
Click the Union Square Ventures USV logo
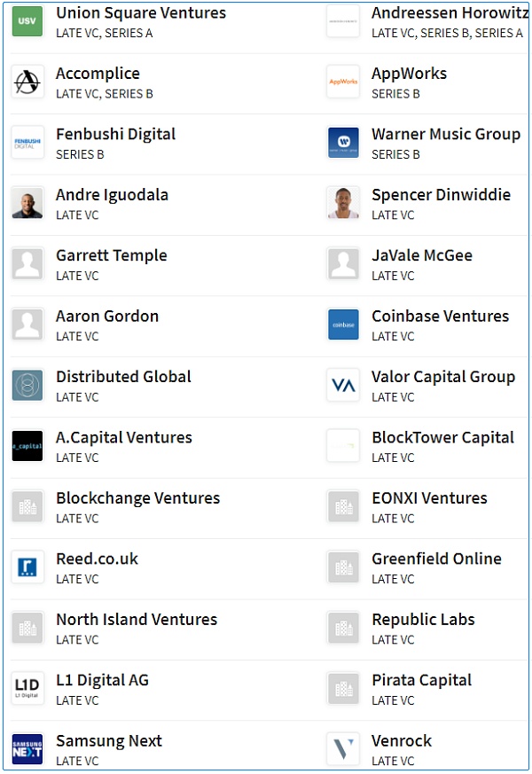27,21
